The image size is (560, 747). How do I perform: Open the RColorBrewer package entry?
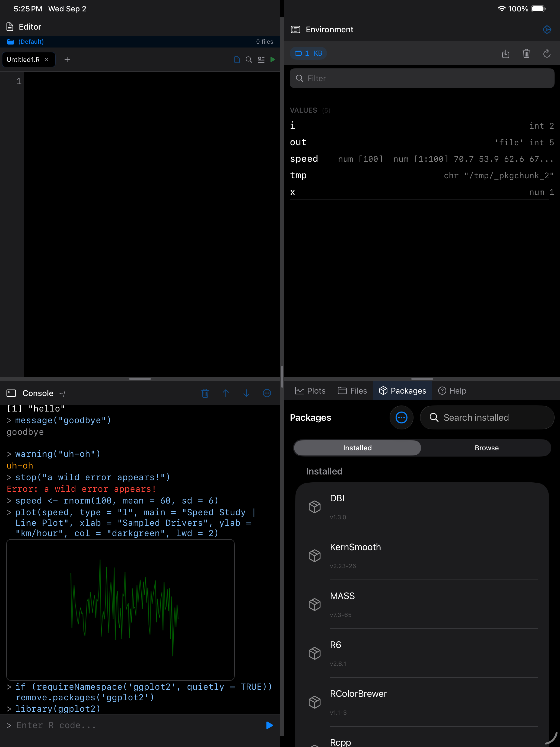point(422,702)
